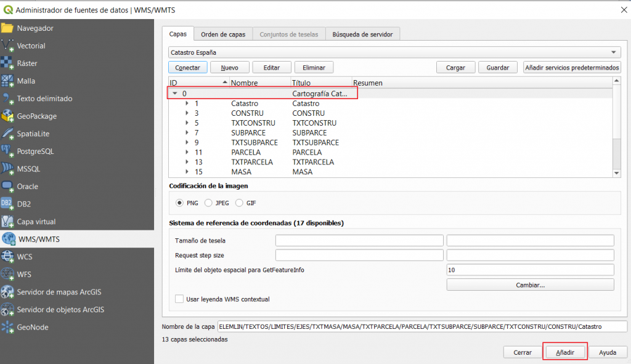Click GetFeatureInfo limit field

click(531, 270)
